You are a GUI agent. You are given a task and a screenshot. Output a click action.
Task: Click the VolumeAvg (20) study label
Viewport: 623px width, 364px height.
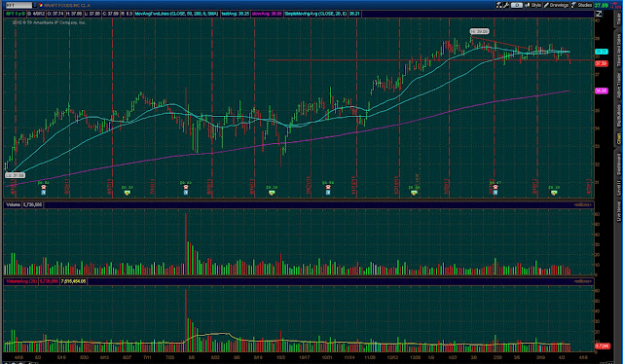[x=21, y=281]
